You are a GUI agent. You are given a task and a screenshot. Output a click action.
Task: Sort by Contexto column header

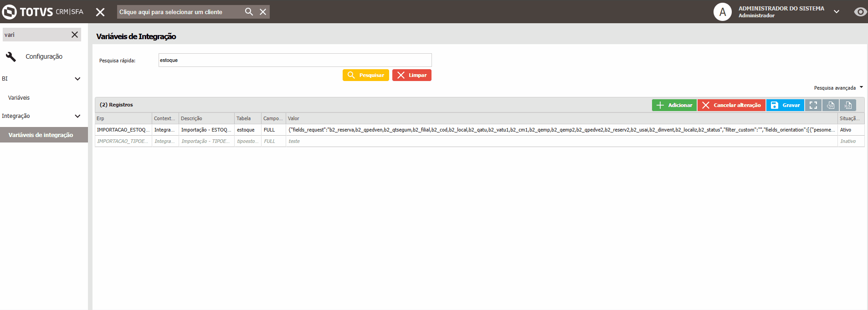[x=165, y=118]
